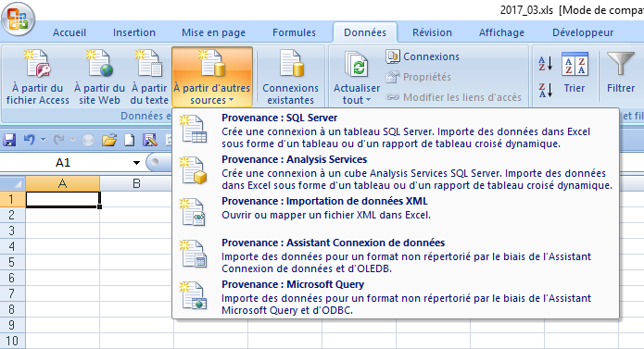Open the Révision ribbon tab
Viewport: 644px width, 349px height.
[x=432, y=32]
